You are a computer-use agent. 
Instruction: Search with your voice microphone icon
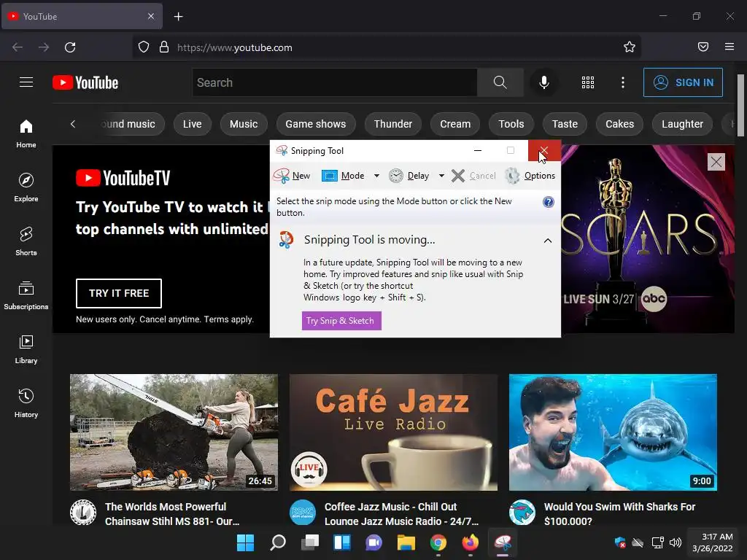(543, 82)
